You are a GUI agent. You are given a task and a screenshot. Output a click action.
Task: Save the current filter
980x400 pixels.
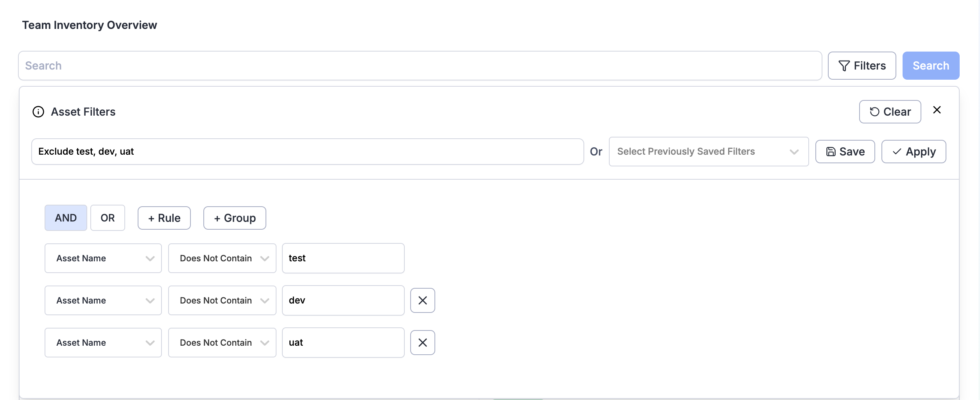pyautogui.click(x=845, y=152)
